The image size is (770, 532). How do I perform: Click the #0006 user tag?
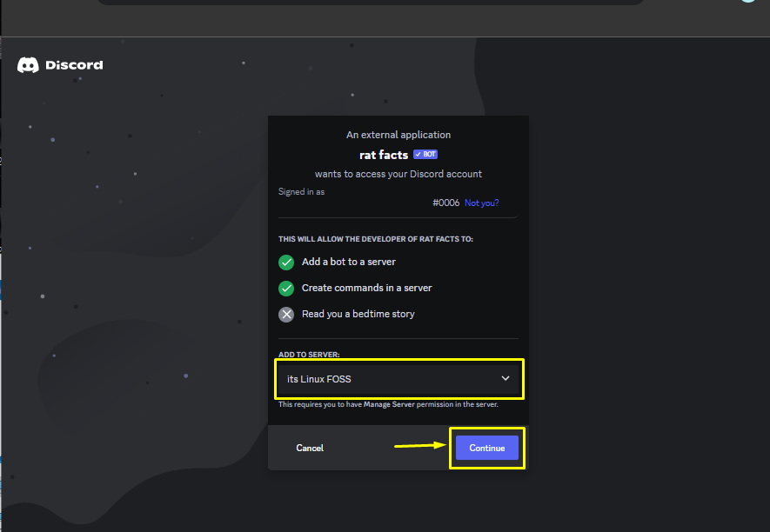coord(445,203)
